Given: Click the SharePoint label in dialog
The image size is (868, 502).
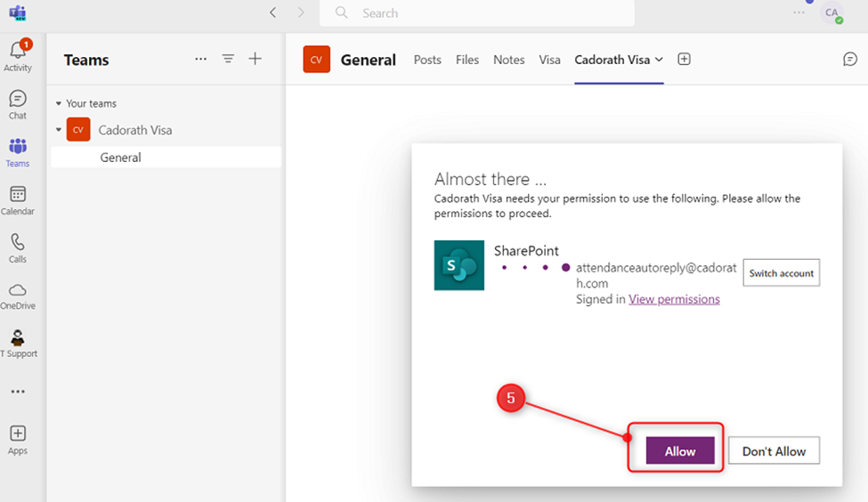Looking at the screenshot, I should pyautogui.click(x=526, y=251).
